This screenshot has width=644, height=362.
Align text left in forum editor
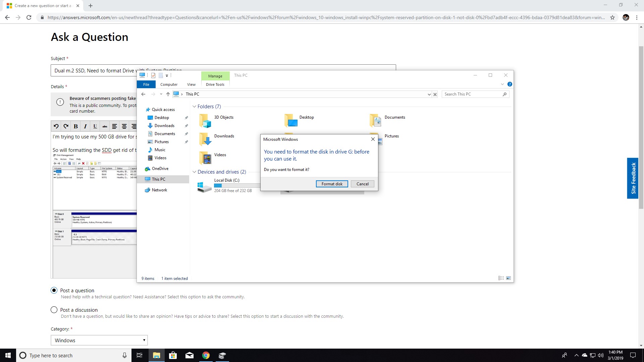(x=114, y=126)
